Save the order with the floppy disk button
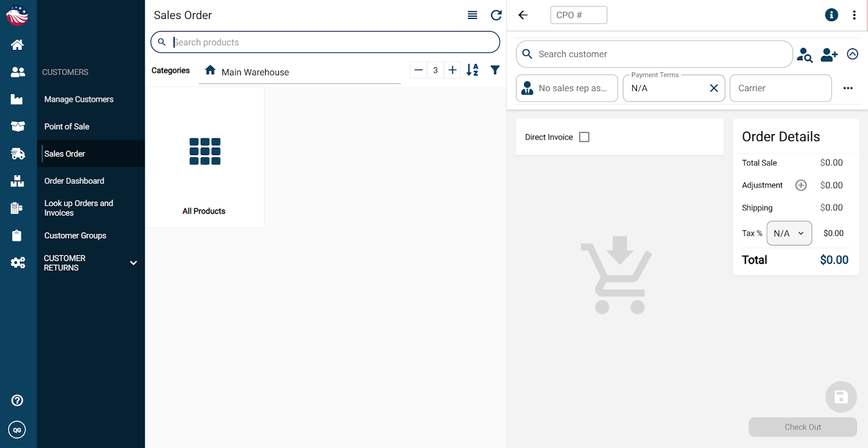 click(x=841, y=397)
